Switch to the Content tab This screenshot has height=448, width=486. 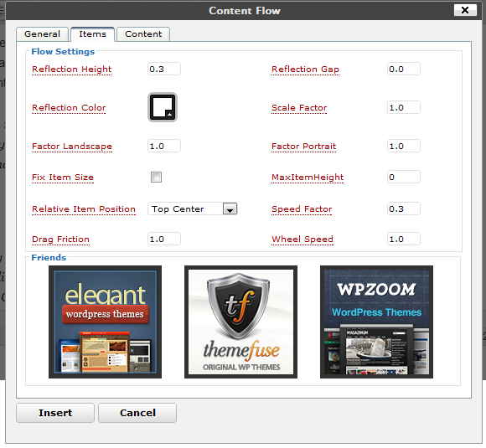point(143,33)
